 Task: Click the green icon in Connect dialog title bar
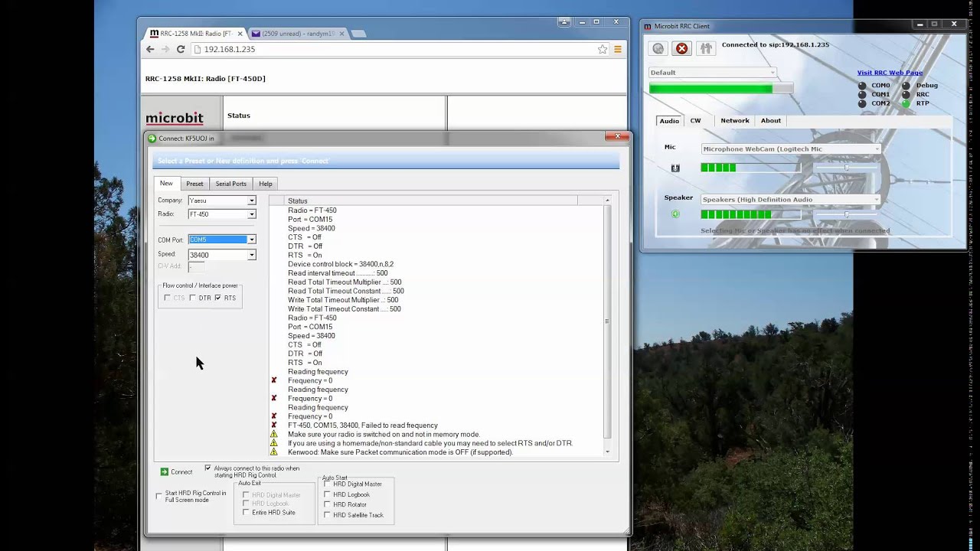152,139
